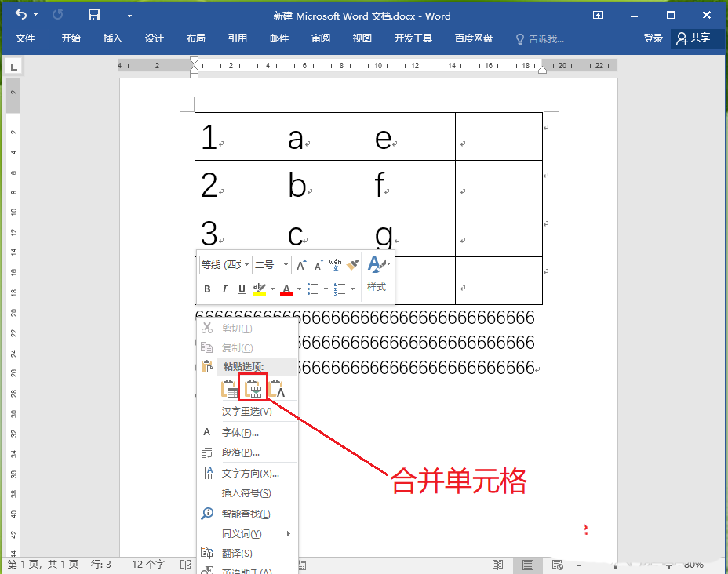Click 翻译 in the context menu
The height and width of the screenshot is (574, 728).
[x=247, y=553]
